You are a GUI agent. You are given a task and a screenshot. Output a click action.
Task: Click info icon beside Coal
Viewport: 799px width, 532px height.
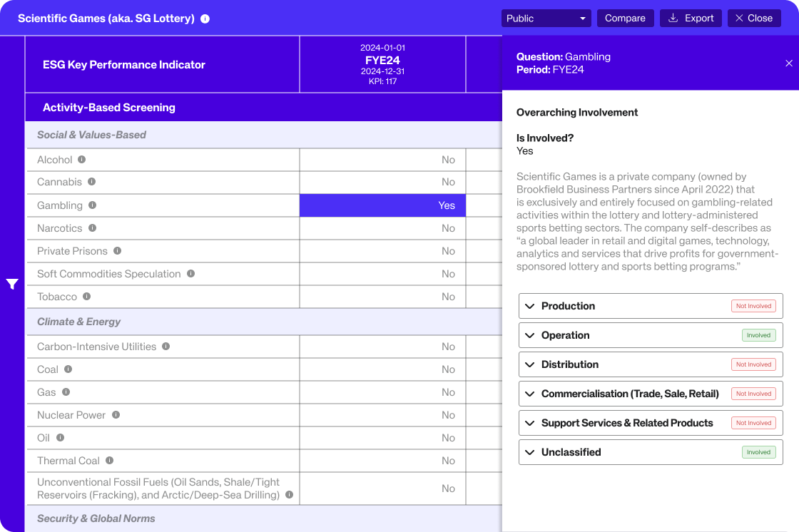point(68,369)
